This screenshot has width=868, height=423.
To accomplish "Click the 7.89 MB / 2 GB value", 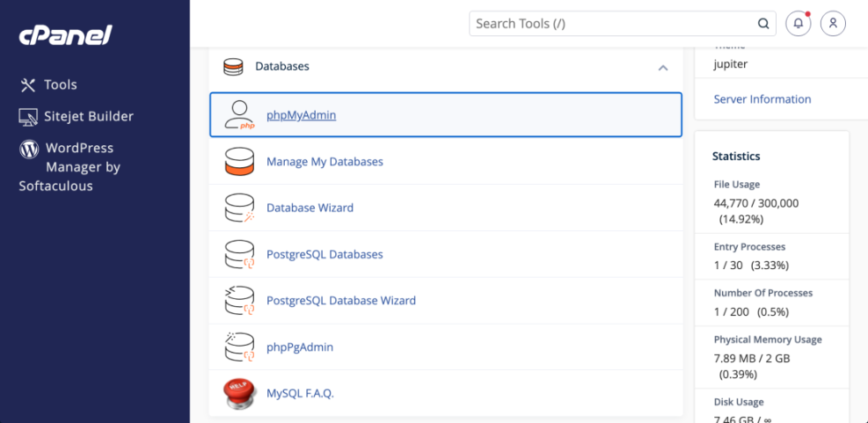I will point(752,359).
